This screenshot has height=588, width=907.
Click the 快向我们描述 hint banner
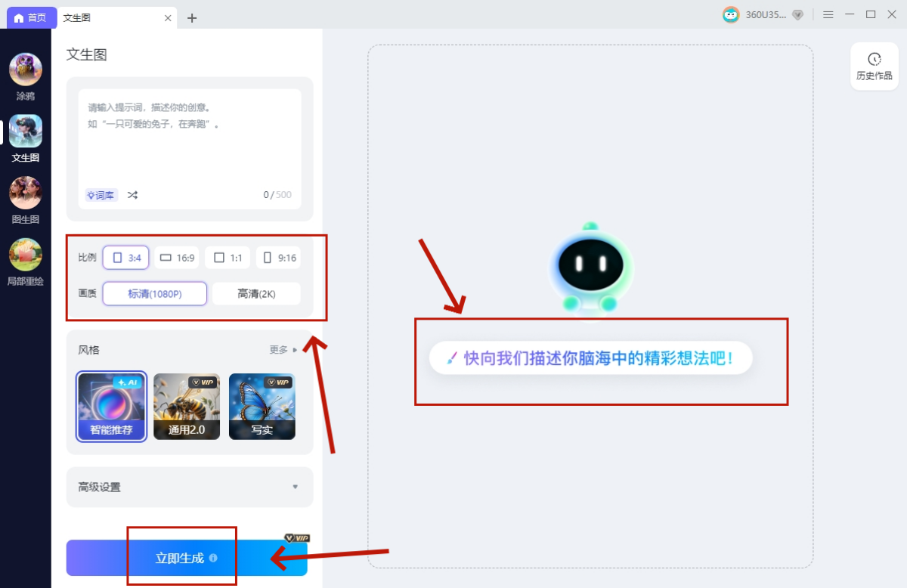coord(591,357)
